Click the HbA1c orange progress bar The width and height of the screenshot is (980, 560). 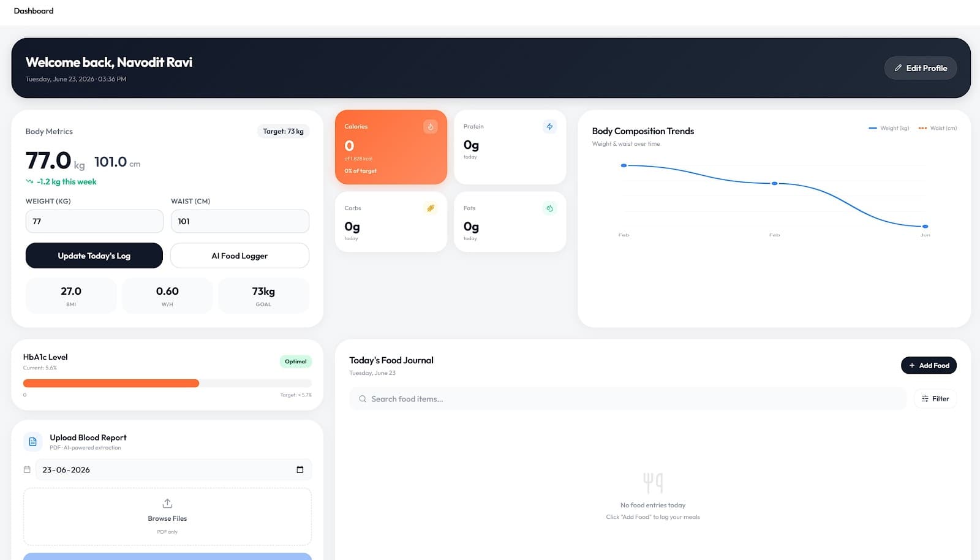111,384
